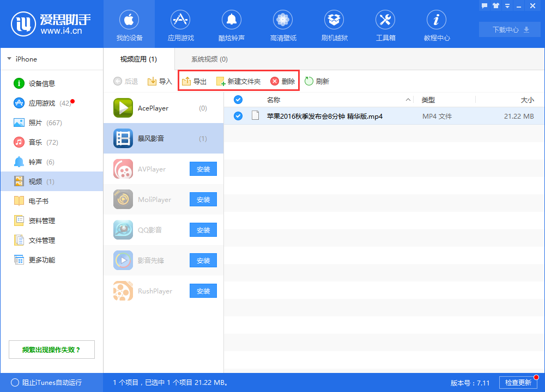545x392 pixels.
Task: Click the 影音先锋 app icon
Action: pyautogui.click(x=123, y=260)
